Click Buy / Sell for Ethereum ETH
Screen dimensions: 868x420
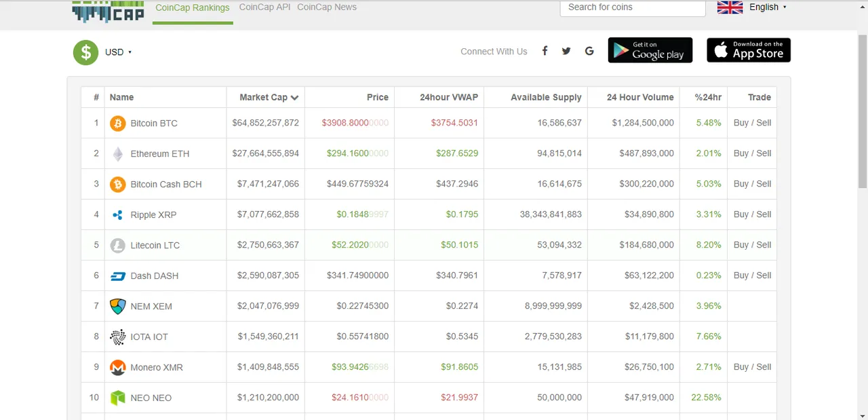pyautogui.click(x=752, y=153)
